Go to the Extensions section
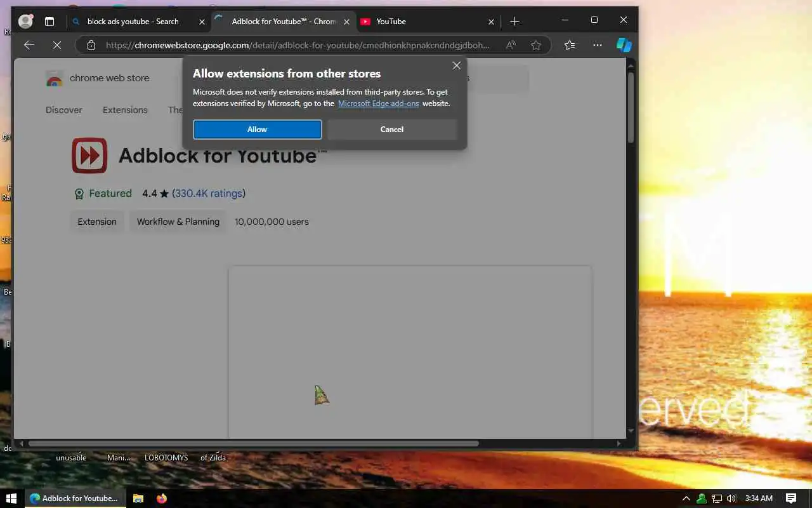 tap(125, 110)
